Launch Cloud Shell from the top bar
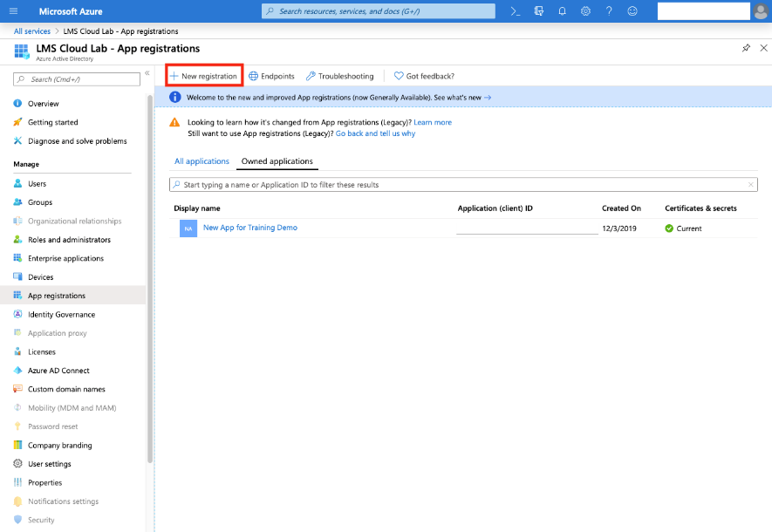Image resolution: width=772 pixels, height=532 pixels. 515,10
